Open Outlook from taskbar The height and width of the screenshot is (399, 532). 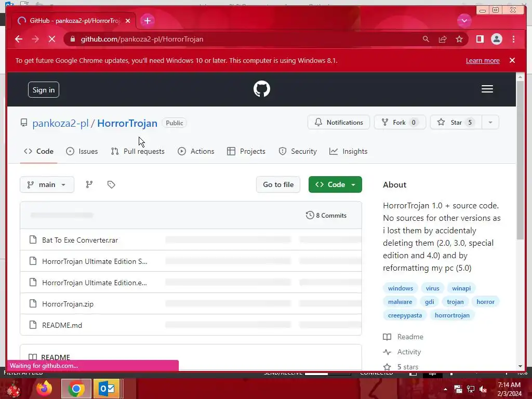(x=107, y=389)
